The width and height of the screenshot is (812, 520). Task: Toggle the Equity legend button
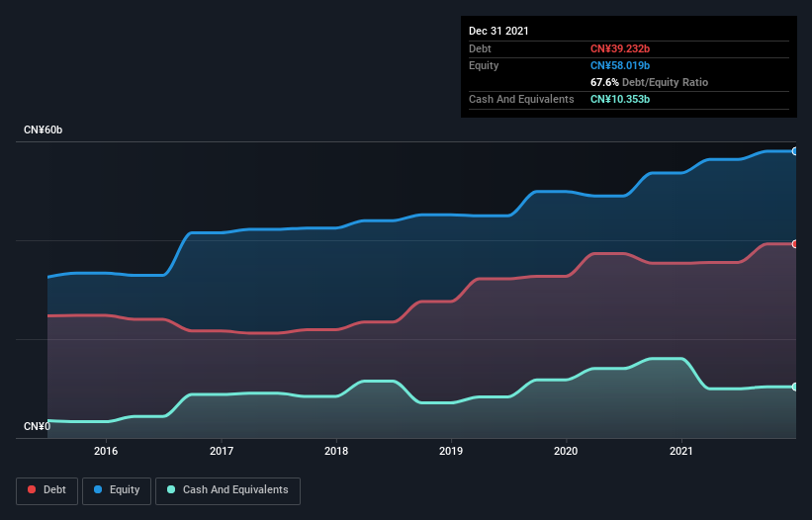click(x=117, y=490)
